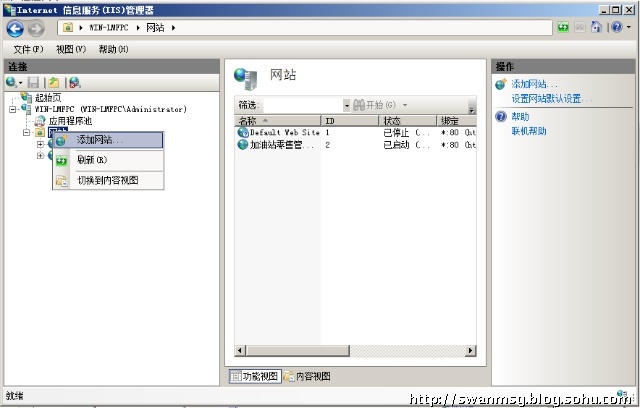The width and height of the screenshot is (640, 408).
Task: Refresh page using green toolbar icon
Action: click(x=563, y=27)
